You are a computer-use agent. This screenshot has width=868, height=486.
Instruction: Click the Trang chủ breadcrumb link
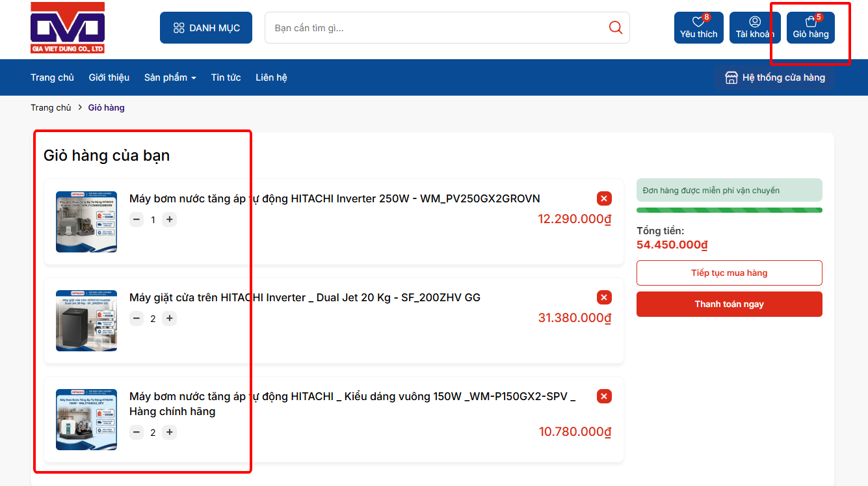click(x=51, y=108)
